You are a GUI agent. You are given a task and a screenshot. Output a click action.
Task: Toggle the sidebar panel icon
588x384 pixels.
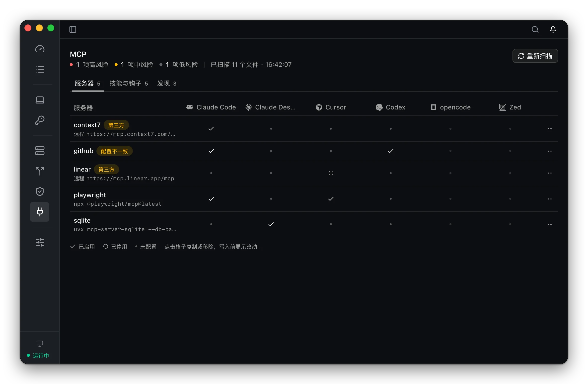click(x=73, y=29)
